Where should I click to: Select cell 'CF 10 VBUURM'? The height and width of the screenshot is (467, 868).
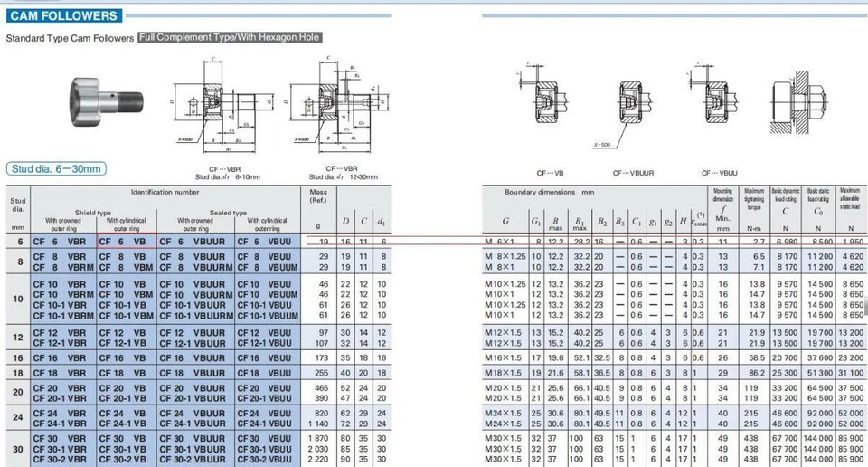[196, 295]
